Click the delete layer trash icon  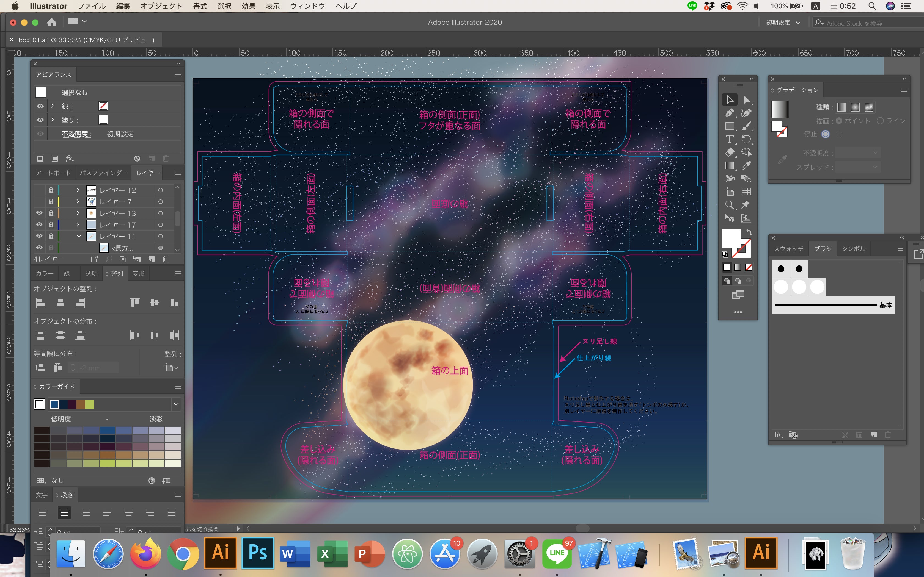click(166, 259)
